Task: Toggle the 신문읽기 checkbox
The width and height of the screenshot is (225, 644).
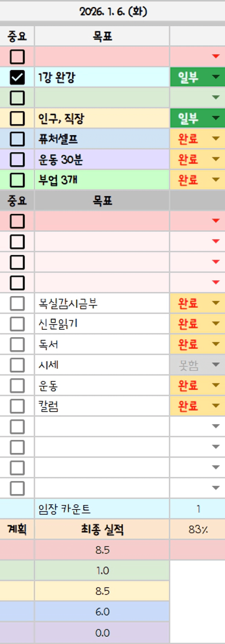Action: [17, 324]
